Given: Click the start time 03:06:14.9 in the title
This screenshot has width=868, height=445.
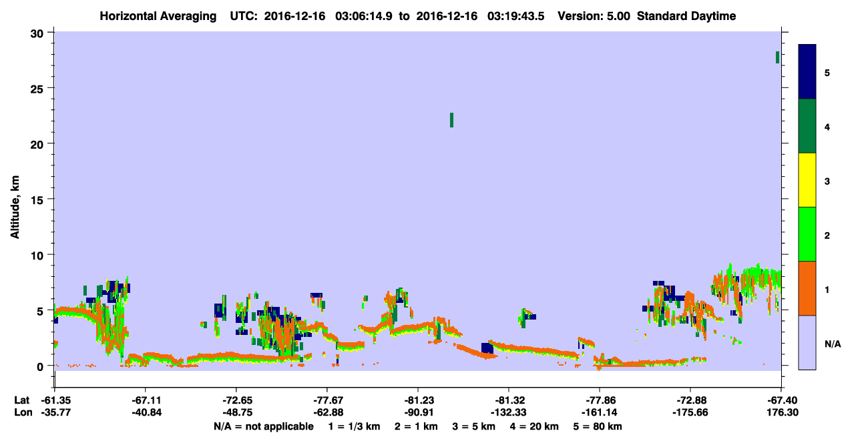Looking at the screenshot, I should click(363, 16).
